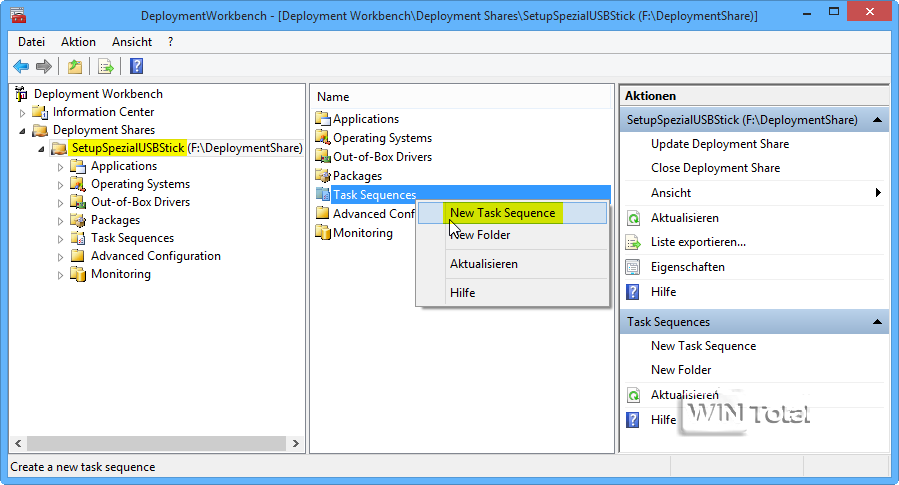Click the Packages icon in the tree
The image size is (899, 485).
[x=77, y=220]
